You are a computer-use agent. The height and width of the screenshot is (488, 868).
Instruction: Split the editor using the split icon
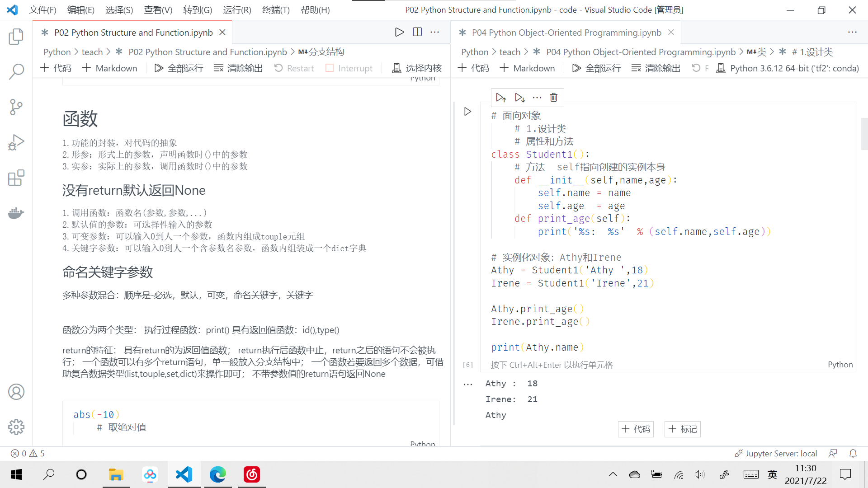(417, 32)
